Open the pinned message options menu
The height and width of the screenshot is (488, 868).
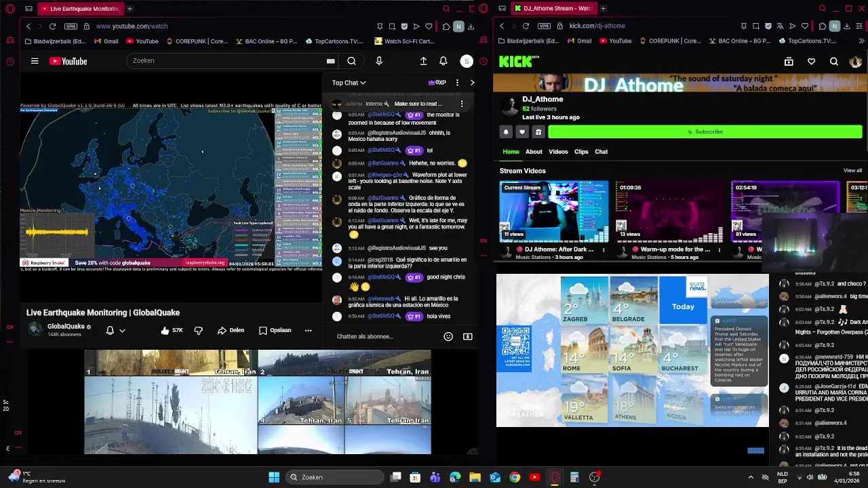[x=462, y=104]
